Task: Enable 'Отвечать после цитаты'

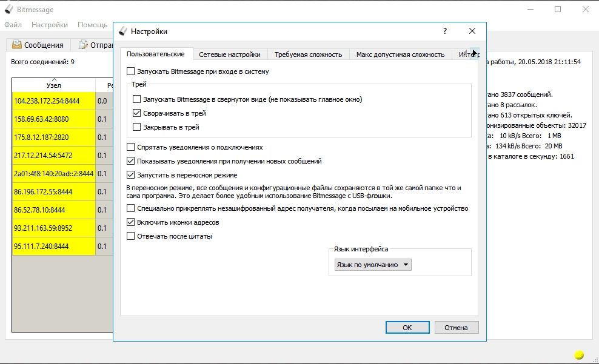Action: [130, 236]
